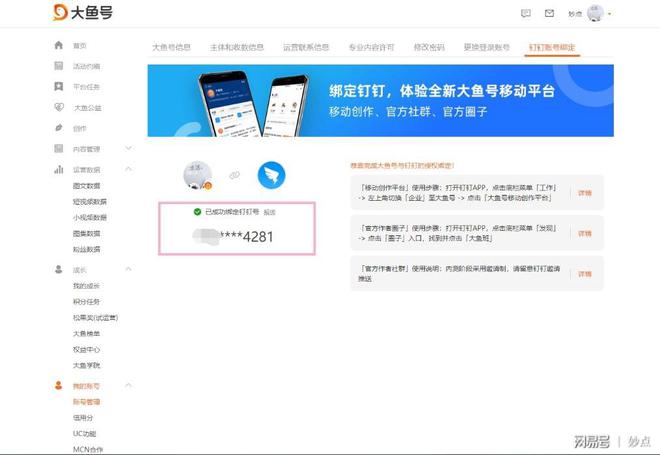Expand the account dropdown arrow beside avatar
660x455 pixels.
point(609,14)
